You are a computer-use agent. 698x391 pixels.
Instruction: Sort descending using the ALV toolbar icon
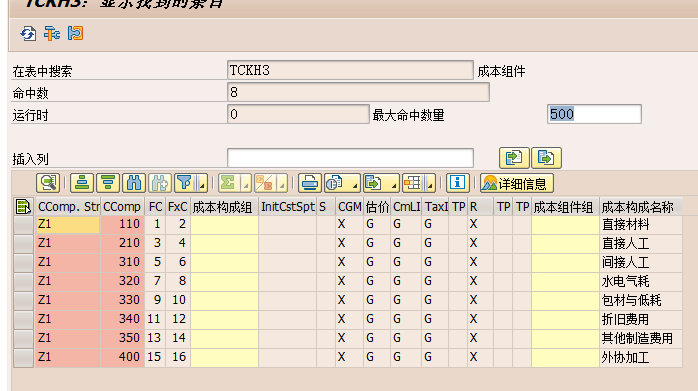tap(108, 183)
